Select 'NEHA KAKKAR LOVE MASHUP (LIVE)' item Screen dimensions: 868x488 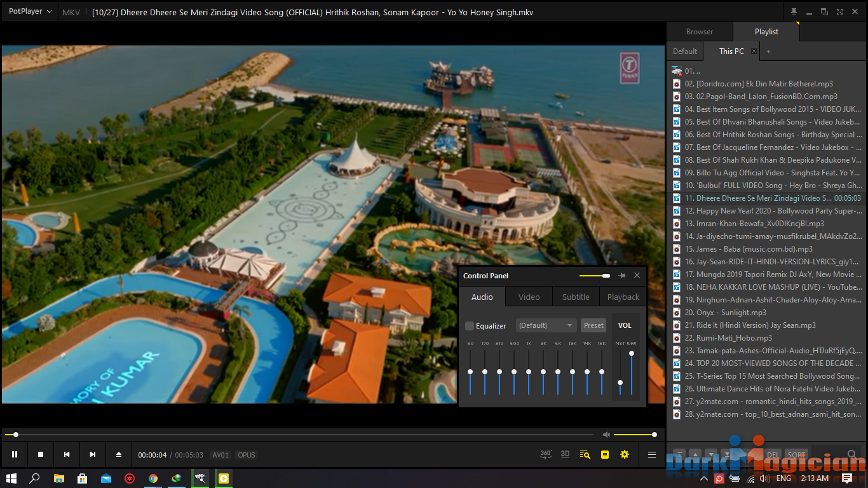pyautogui.click(x=767, y=287)
